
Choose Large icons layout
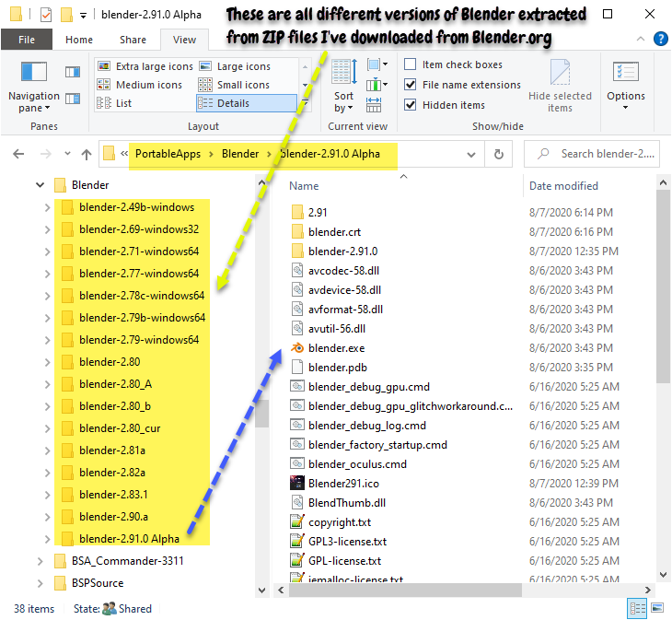point(236,66)
